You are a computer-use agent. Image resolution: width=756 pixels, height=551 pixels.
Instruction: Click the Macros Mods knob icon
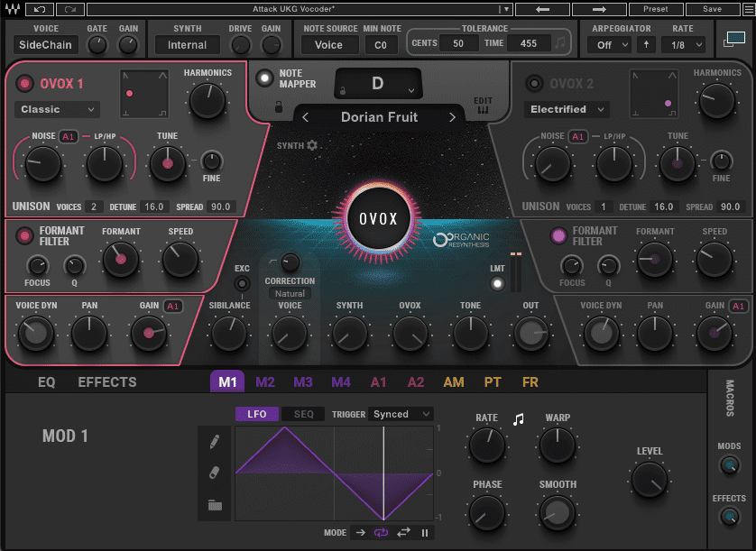[x=729, y=465]
